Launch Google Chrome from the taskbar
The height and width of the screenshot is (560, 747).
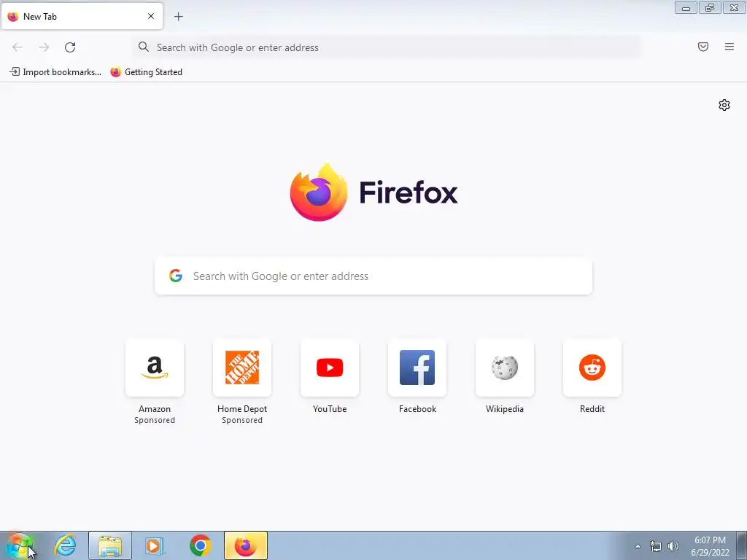click(201, 545)
